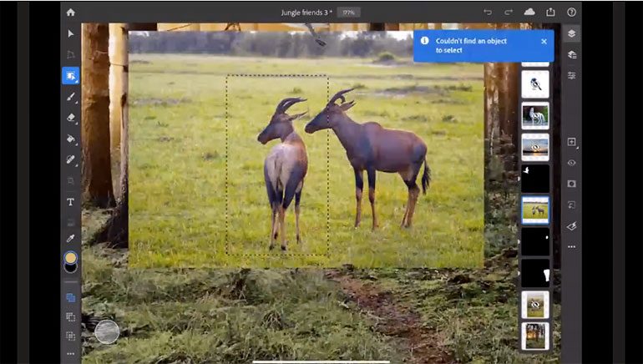Open the Share export options
Screen dimensions: 643x364
pyautogui.click(x=550, y=13)
